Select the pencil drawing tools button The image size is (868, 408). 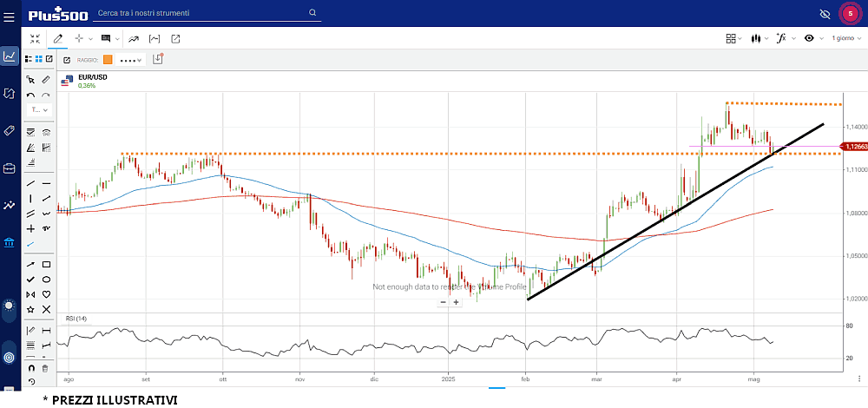tap(58, 38)
